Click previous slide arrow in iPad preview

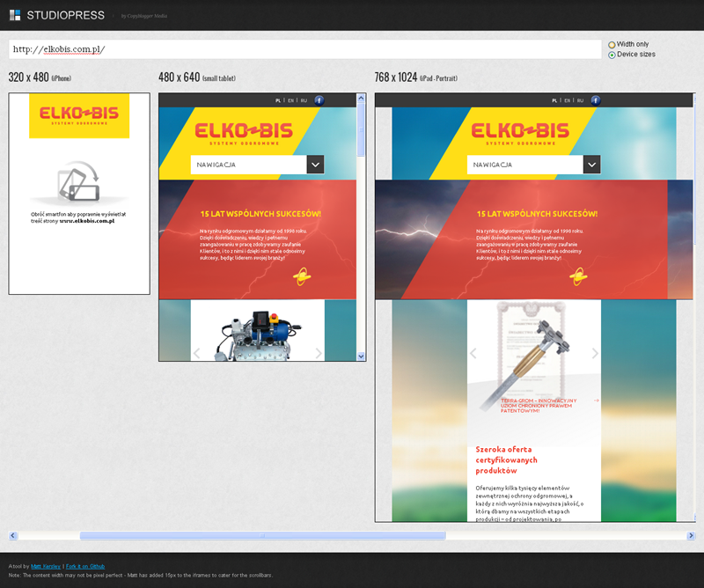click(473, 353)
